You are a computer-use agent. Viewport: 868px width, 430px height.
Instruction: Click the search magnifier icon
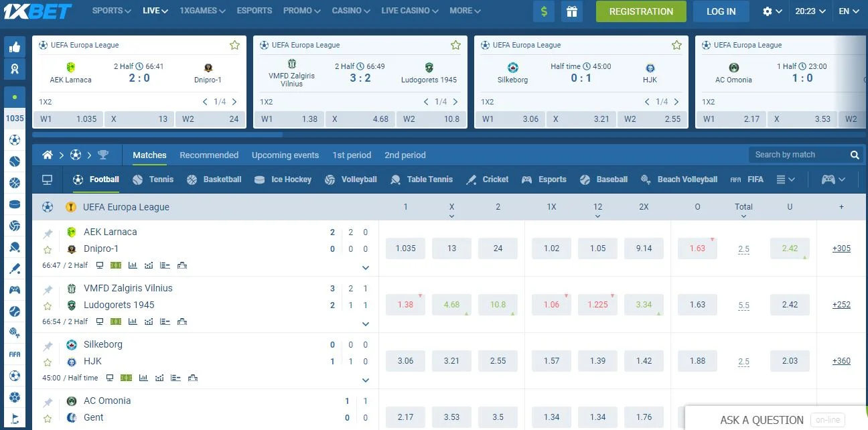click(x=855, y=155)
